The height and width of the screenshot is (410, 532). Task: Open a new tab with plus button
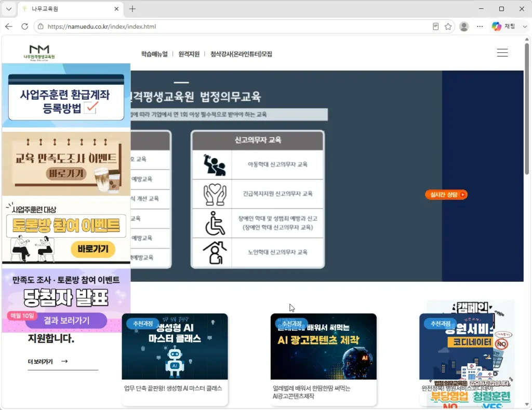[x=132, y=9]
